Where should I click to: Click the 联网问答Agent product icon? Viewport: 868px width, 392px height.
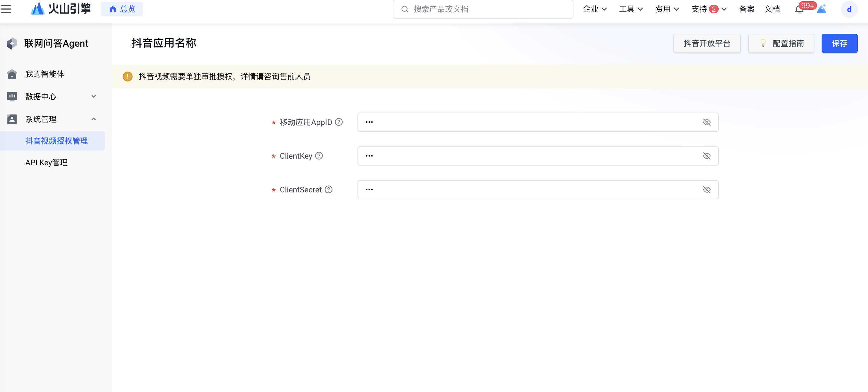[12, 43]
